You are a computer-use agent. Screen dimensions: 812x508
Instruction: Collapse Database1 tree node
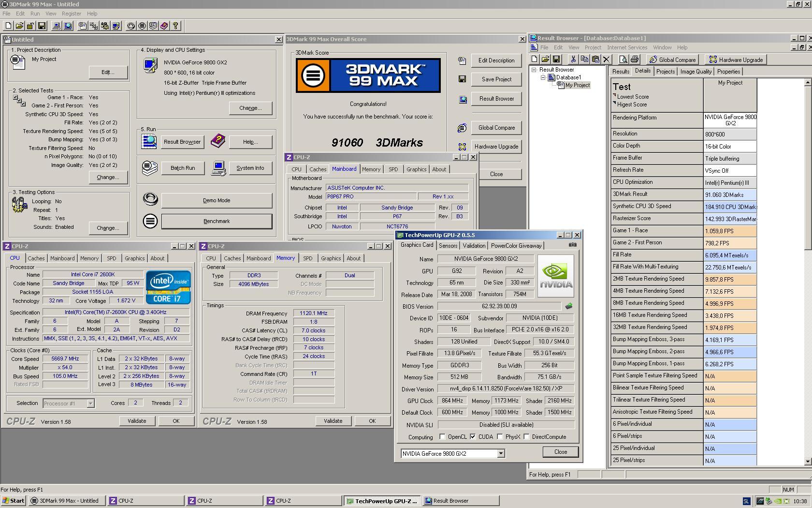[543, 77]
